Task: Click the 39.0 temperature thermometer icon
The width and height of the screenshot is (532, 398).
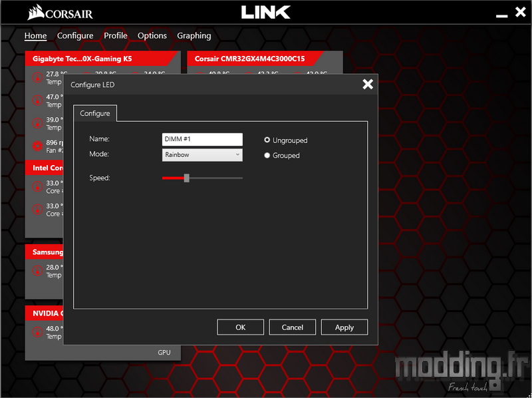Action: 37,123
